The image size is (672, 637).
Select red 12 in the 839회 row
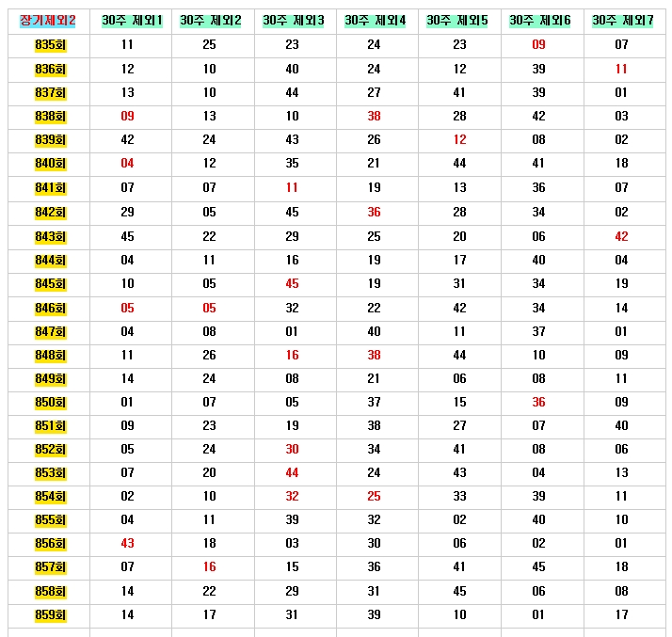pos(459,140)
